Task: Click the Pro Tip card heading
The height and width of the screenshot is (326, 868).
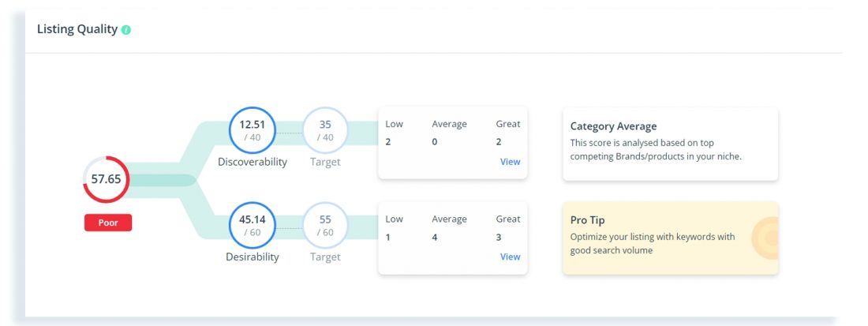Action: point(587,220)
